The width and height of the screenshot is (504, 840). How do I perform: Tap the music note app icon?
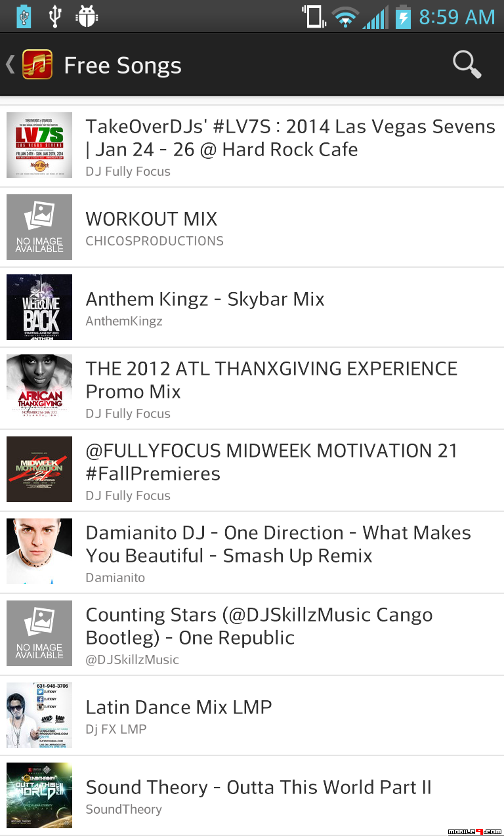37,65
